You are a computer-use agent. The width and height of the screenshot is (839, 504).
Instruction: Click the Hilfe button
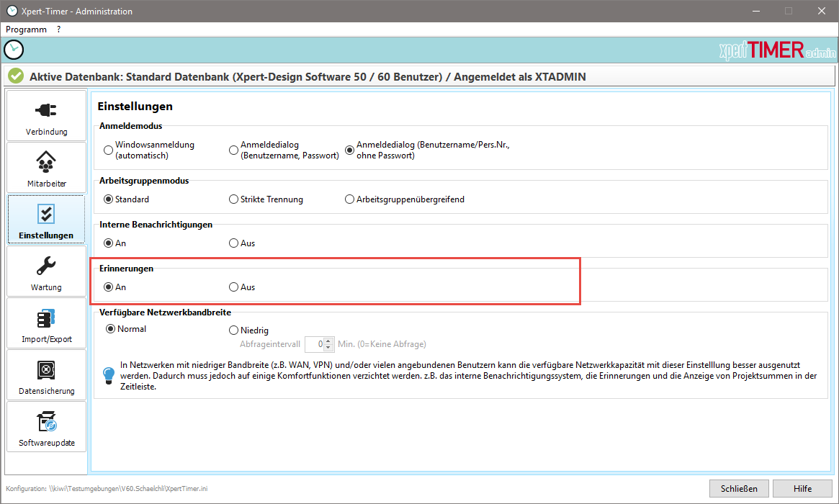pos(802,489)
